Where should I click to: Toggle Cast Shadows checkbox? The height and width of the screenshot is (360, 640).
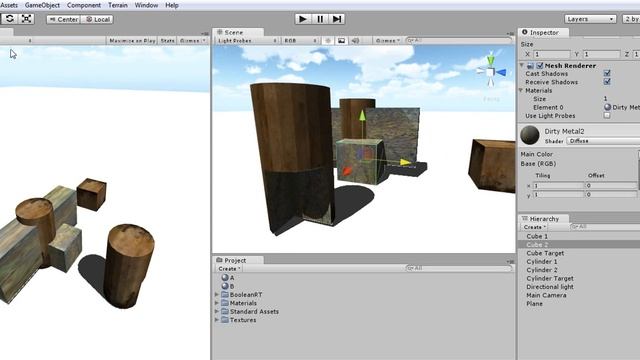click(607, 73)
